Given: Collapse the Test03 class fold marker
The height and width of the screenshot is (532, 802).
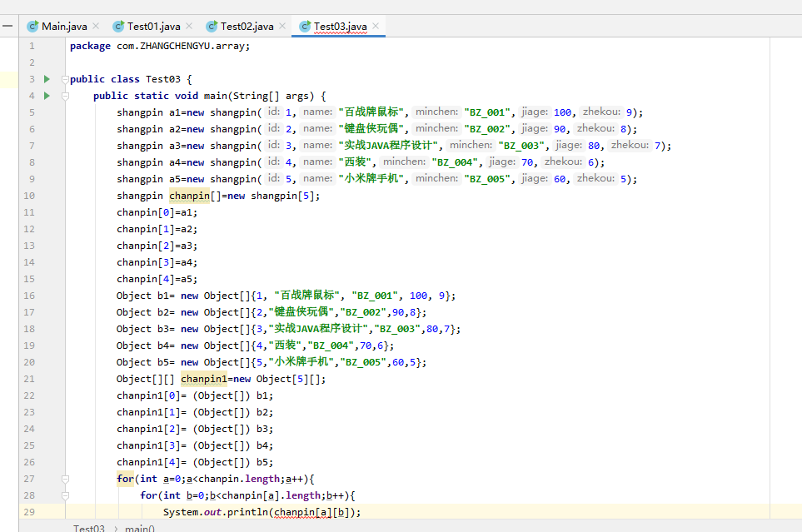Looking at the screenshot, I should pos(65,79).
